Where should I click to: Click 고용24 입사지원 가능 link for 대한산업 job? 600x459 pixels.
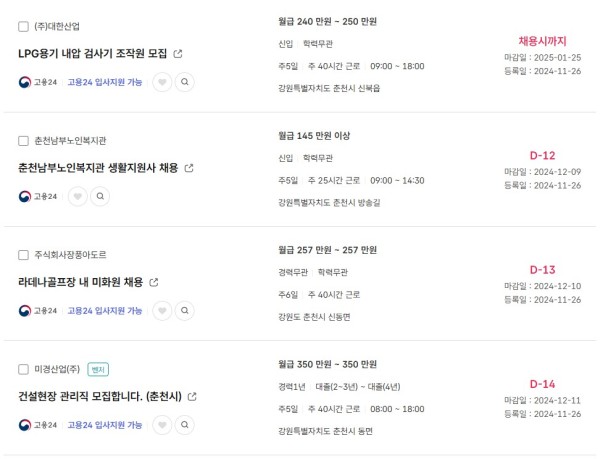click(105, 82)
